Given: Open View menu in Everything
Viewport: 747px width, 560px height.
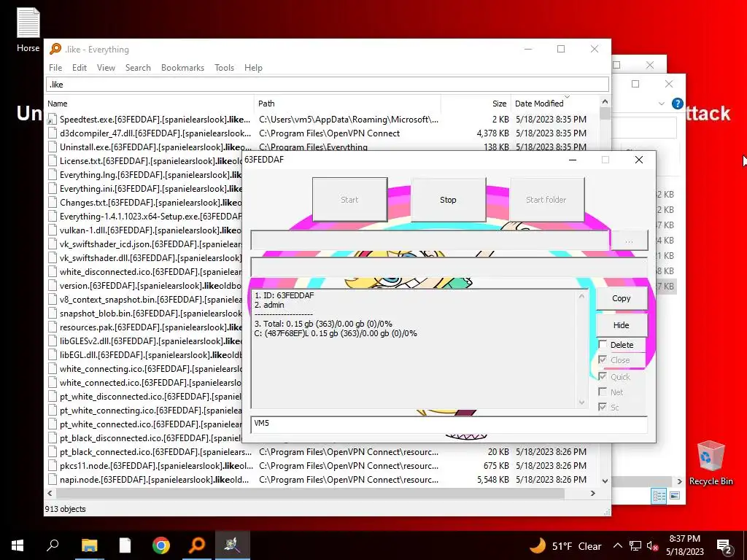Looking at the screenshot, I should (x=106, y=68).
